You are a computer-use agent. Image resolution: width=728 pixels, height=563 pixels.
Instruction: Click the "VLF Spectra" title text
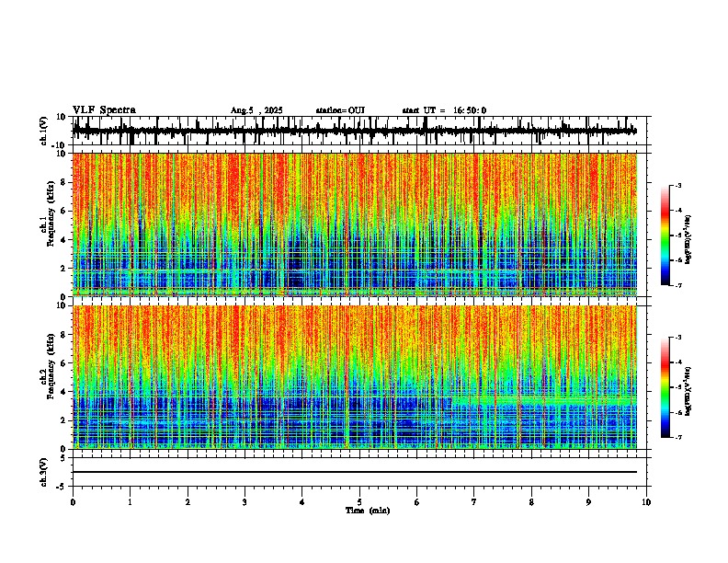tap(104, 110)
